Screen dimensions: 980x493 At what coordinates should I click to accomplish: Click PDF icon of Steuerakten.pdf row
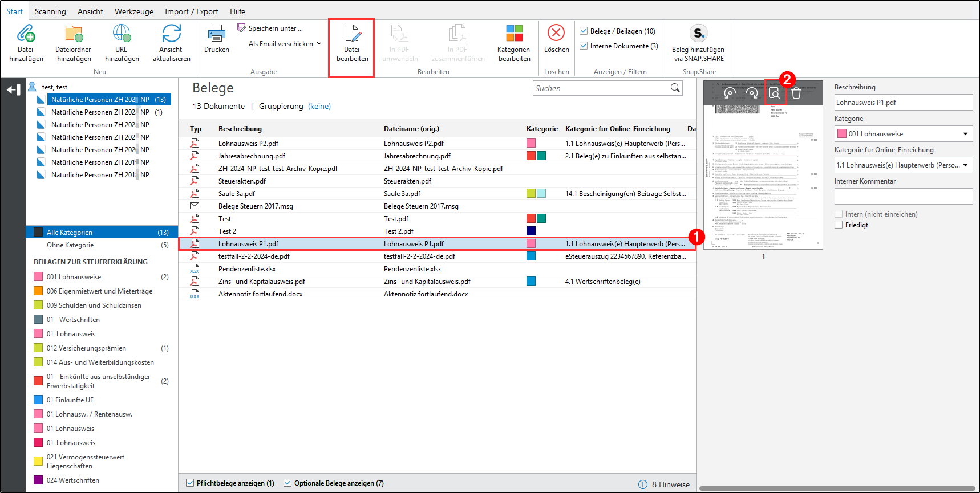point(195,181)
